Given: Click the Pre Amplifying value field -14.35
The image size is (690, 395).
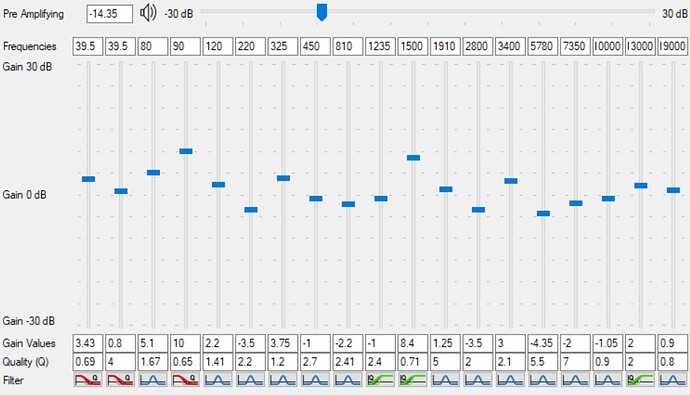Looking at the screenshot, I should coord(110,14).
